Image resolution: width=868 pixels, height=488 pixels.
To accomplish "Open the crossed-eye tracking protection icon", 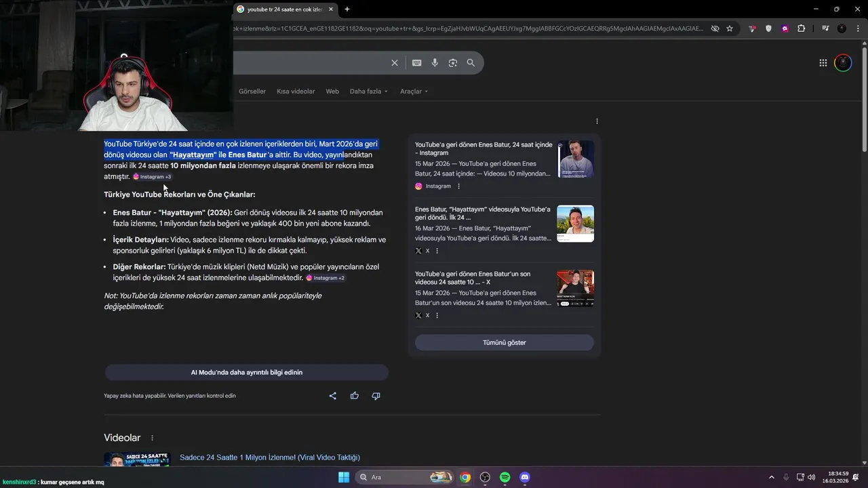I will [x=715, y=28].
